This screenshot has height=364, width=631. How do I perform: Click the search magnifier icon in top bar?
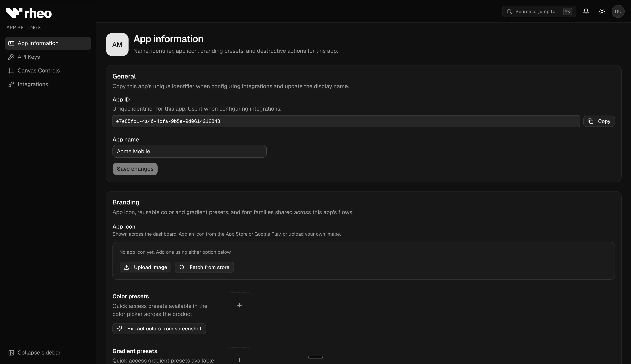click(x=509, y=12)
